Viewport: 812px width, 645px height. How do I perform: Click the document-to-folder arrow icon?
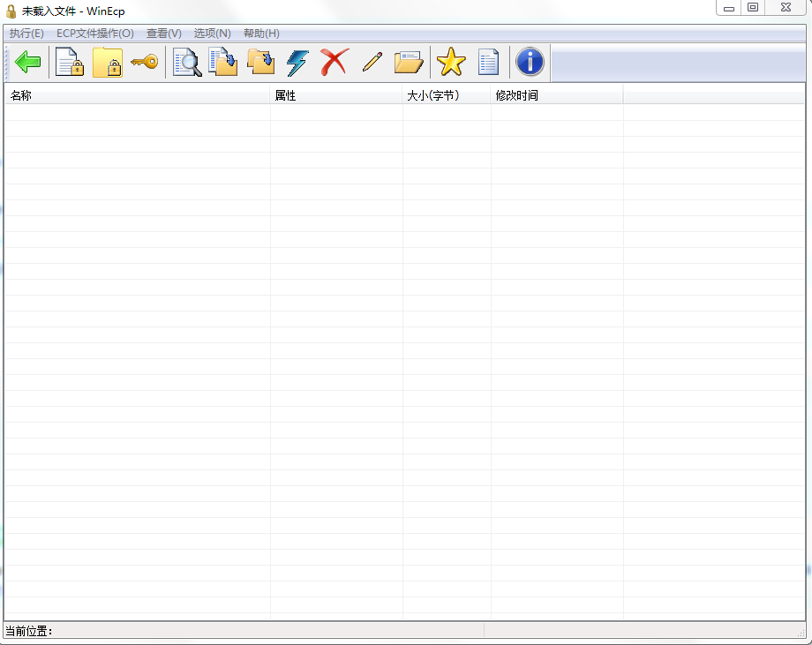point(223,63)
